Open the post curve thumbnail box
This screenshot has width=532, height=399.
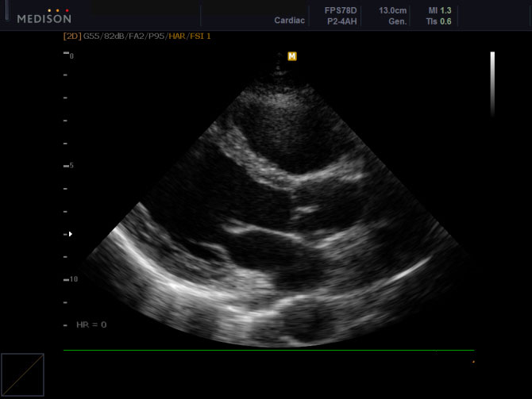pos(23,374)
